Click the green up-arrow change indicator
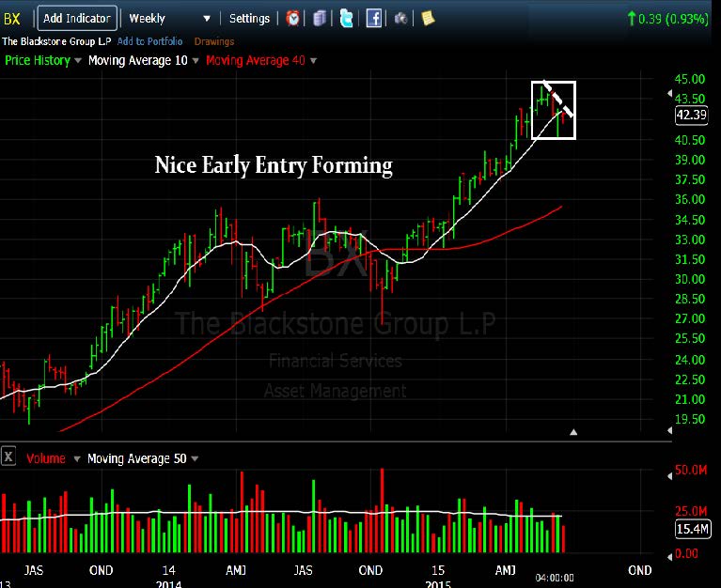 (x=632, y=19)
